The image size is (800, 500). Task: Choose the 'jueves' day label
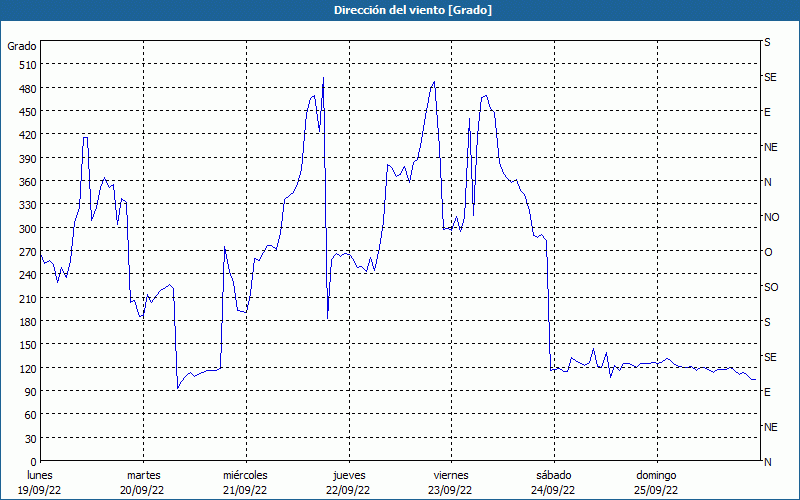tap(349, 475)
